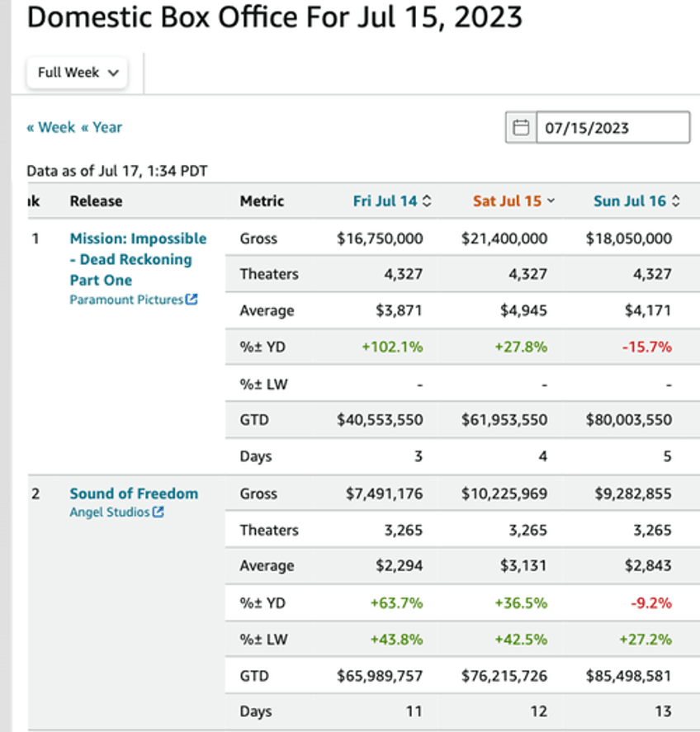Click the Domestic Box Office page heading
The width and height of the screenshot is (700, 732).
coord(275,17)
